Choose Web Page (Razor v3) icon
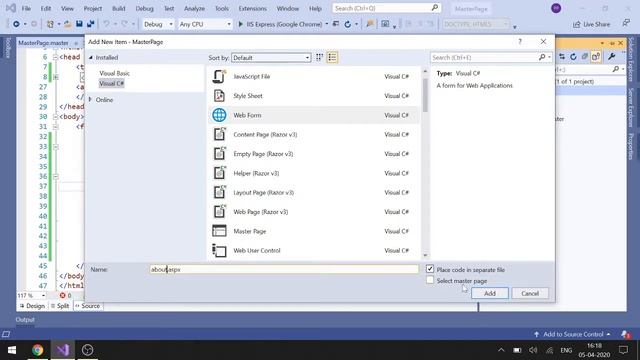This screenshot has width=640, height=360. click(x=220, y=212)
